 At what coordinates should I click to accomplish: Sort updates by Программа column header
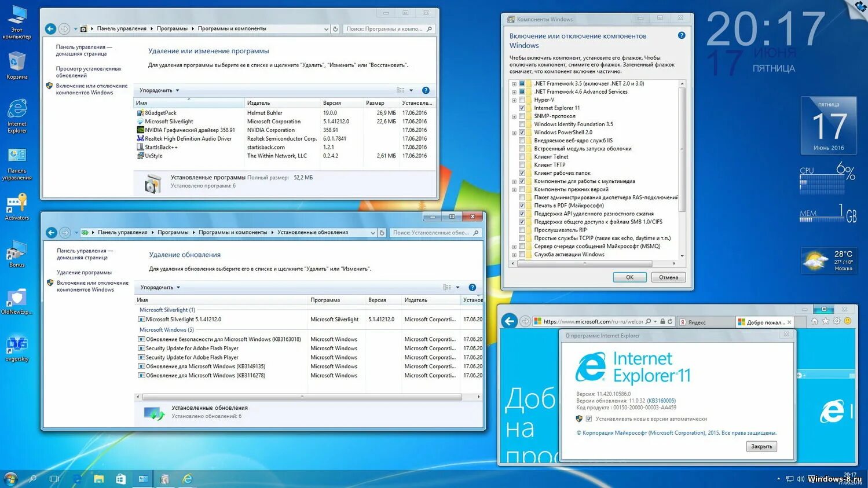click(336, 300)
